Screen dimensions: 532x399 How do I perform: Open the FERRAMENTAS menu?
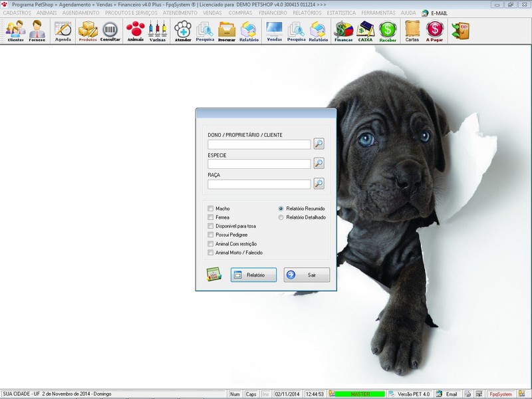point(378,13)
